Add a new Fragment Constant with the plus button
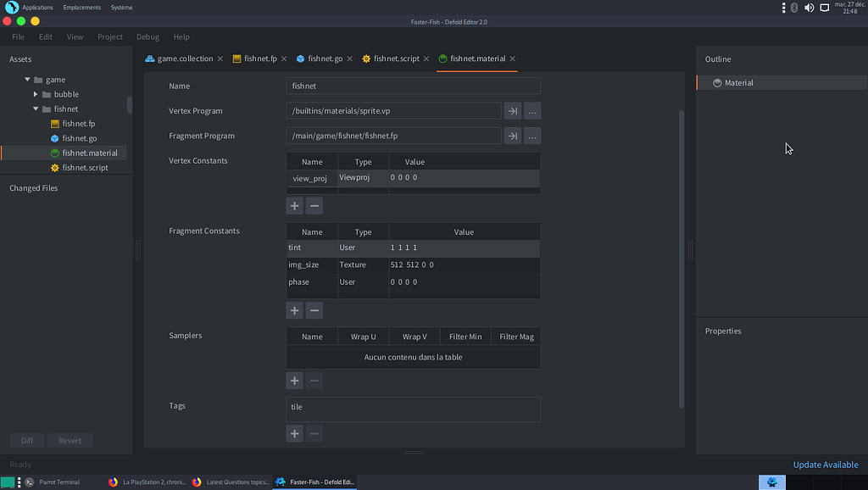Image resolution: width=868 pixels, height=490 pixels. click(294, 310)
